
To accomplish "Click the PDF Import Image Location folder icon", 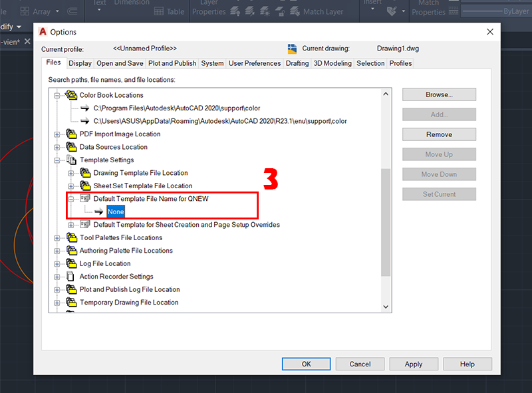I will pos(71,134).
